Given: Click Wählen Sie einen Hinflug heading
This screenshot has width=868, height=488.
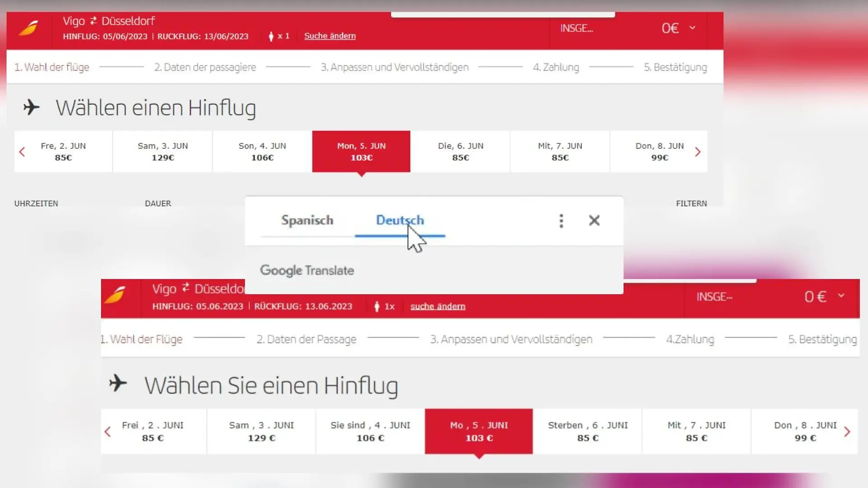Looking at the screenshot, I should coord(271,386).
